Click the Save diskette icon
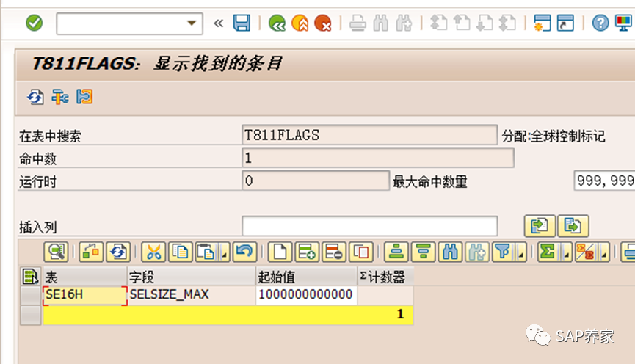Screen dimensions: 635x364 click(242, 23)
